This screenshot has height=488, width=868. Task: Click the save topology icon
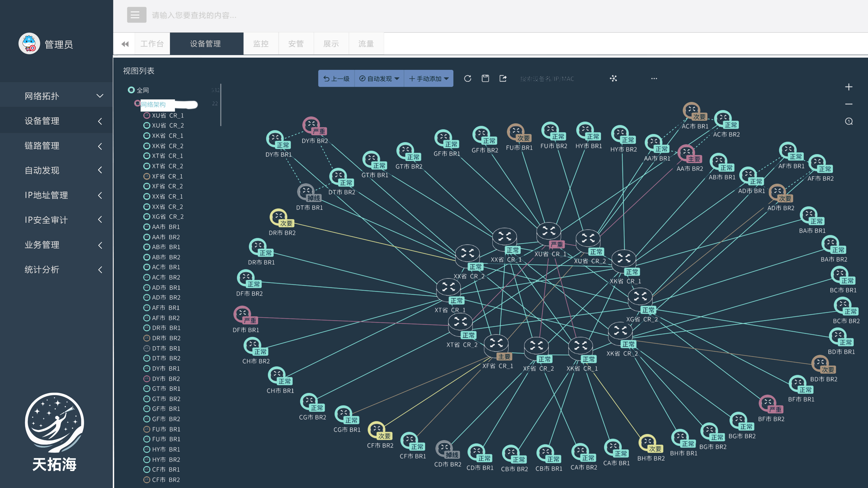click(x=485, y=78)
